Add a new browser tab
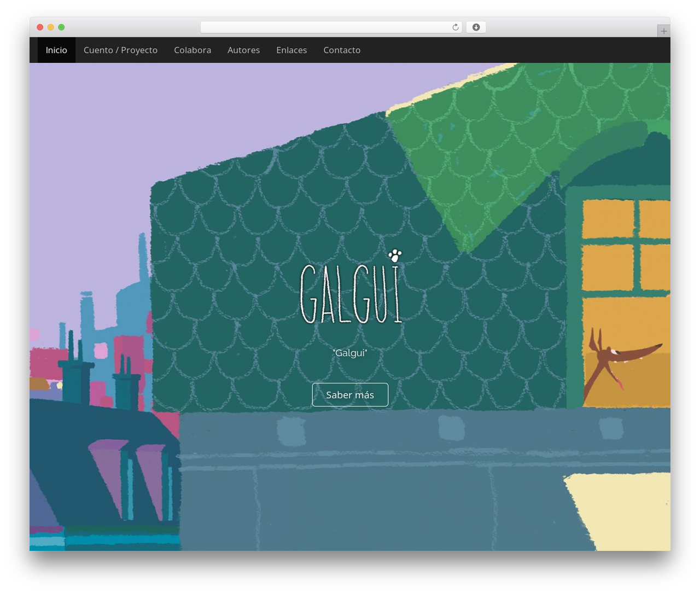The image size is (700, 593). (x=663, y=31)
